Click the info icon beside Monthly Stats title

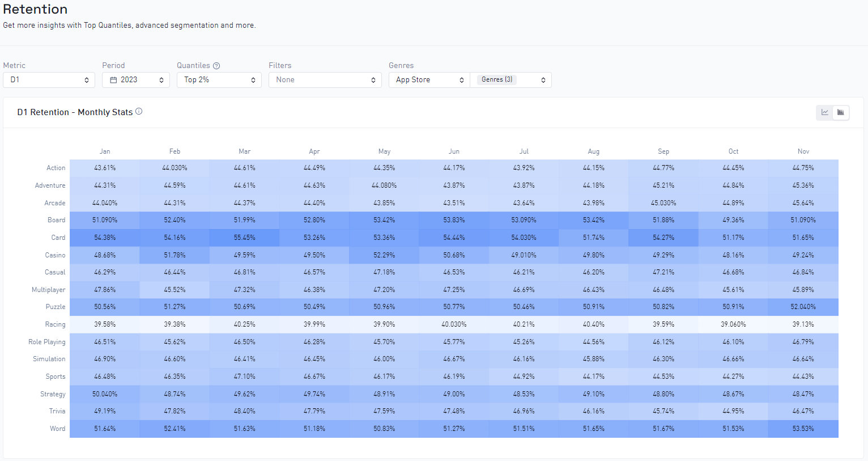[139, 112]
